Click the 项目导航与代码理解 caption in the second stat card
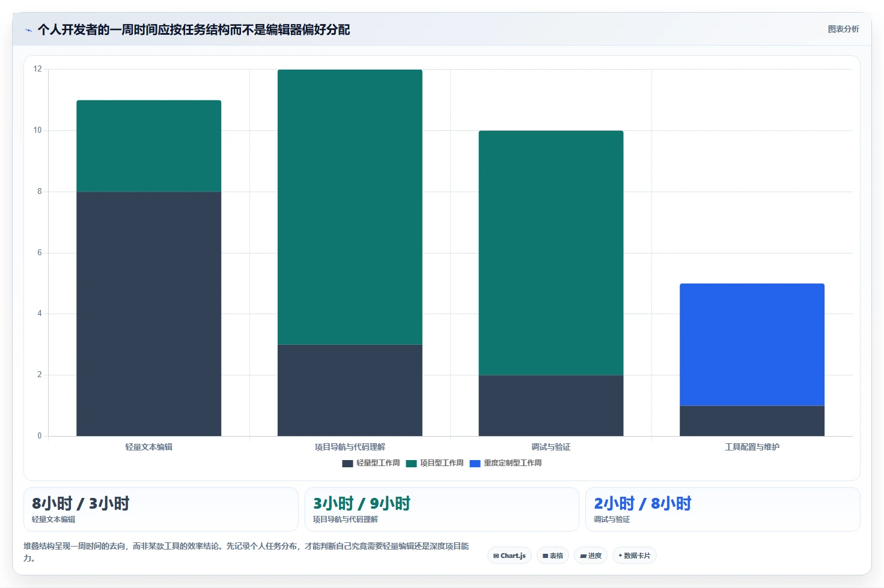This screenshot has width=884, height=588. coord(346,520)
